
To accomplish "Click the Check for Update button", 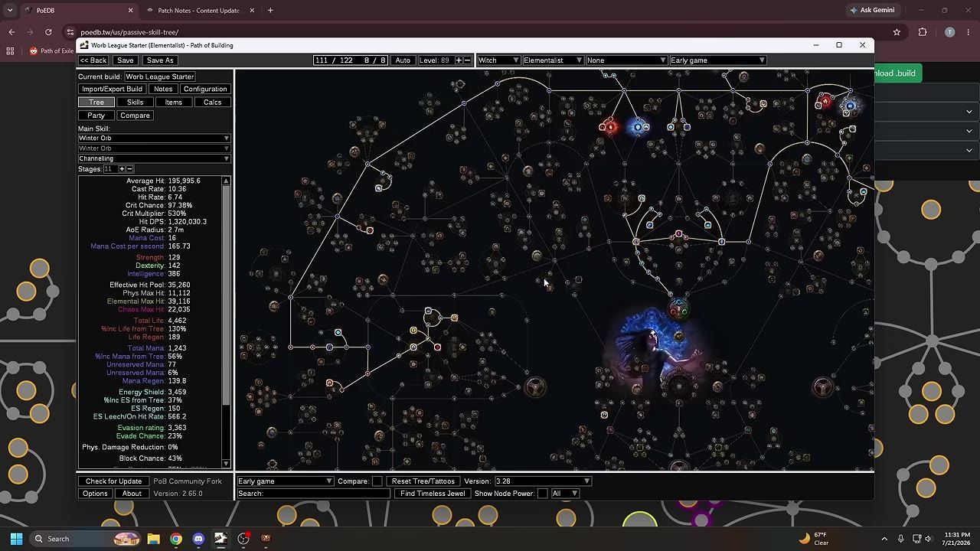I will tap(113, 481).
